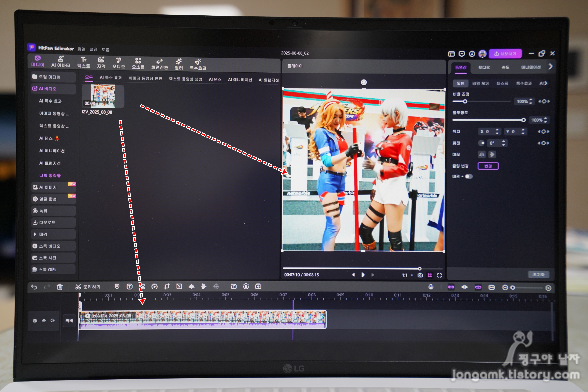Expand more property tabs with right chevron

(x=550, y=66)
